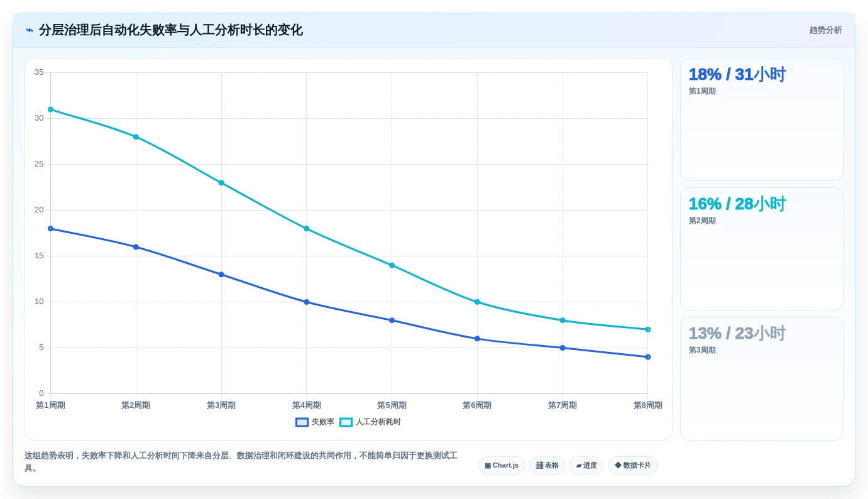Viewport: 868px width, 499px height.
Task: Click the 失败率 data point at 第3周期
Action: tap(221, 275)
